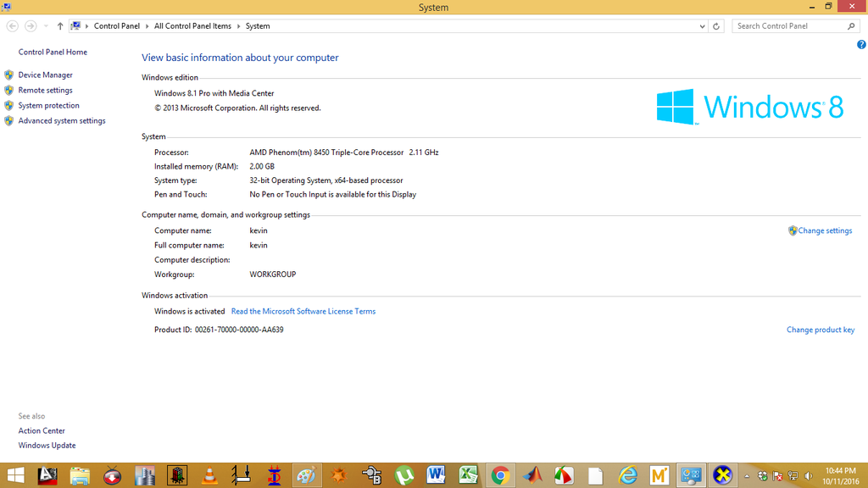
Task: Click the Windows Start button
Action: click(x=15, y=475)
